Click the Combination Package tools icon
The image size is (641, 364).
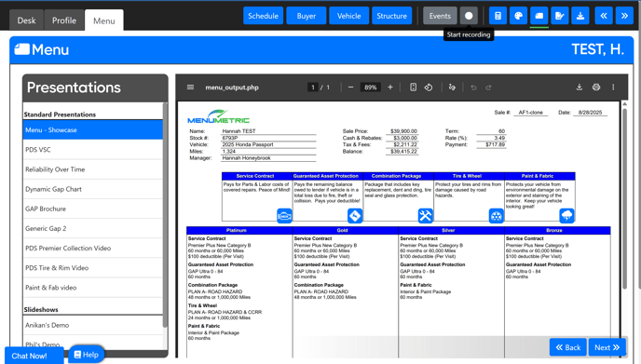425,215
